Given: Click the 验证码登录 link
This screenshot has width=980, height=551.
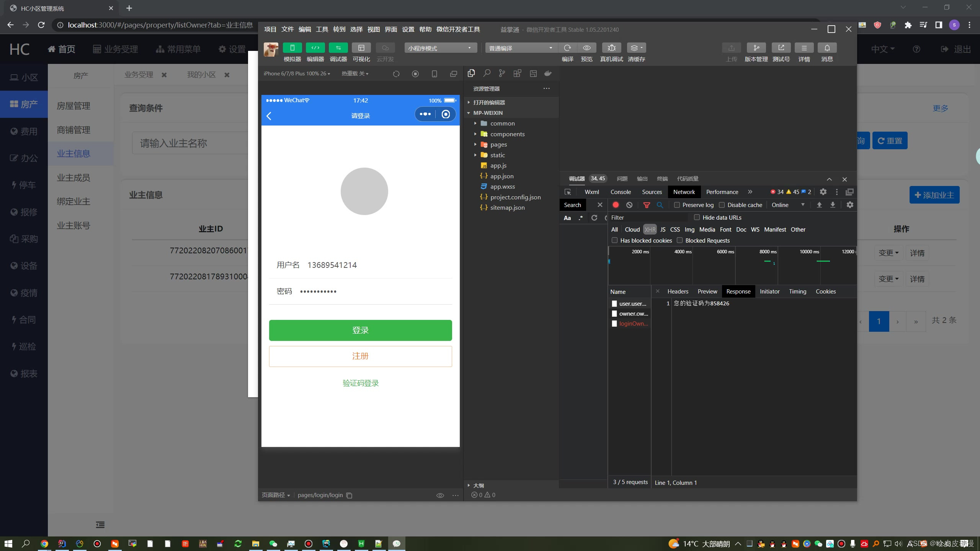Looking at the screenshot, I should [360, 383].
